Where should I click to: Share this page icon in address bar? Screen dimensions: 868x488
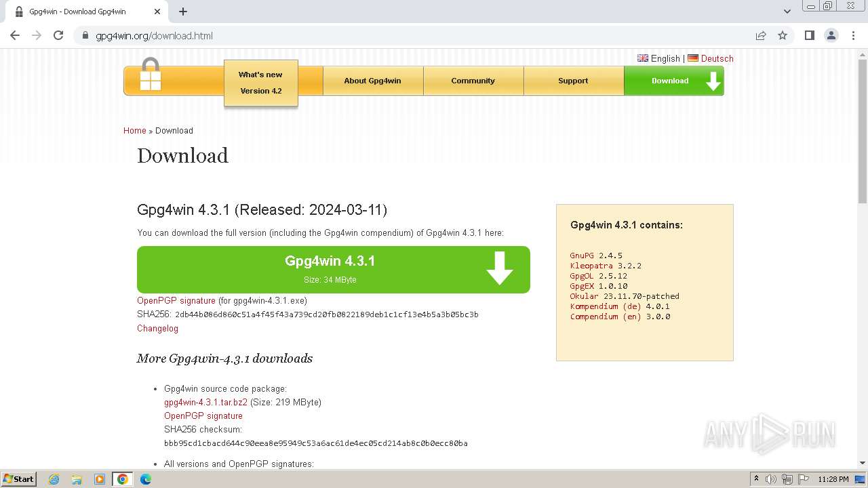click(x=761, y=35)
